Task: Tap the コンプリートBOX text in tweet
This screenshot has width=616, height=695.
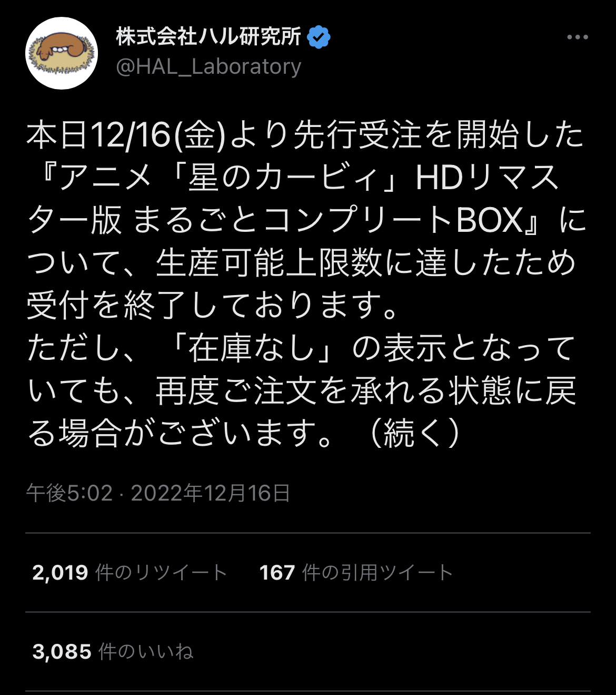Action: [x=393, y=221]
